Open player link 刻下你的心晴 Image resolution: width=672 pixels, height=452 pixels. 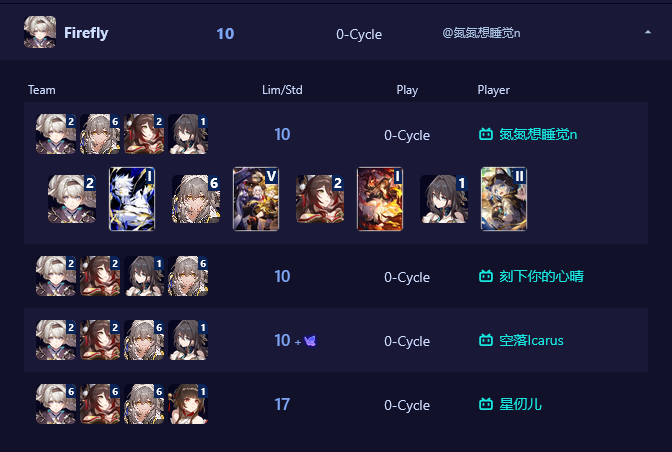[541, 276]
